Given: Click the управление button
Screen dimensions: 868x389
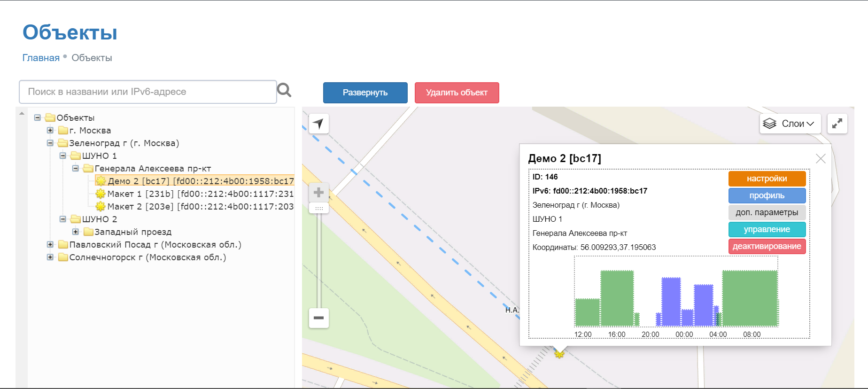Looking at the screenshot, I should (767, 229).
